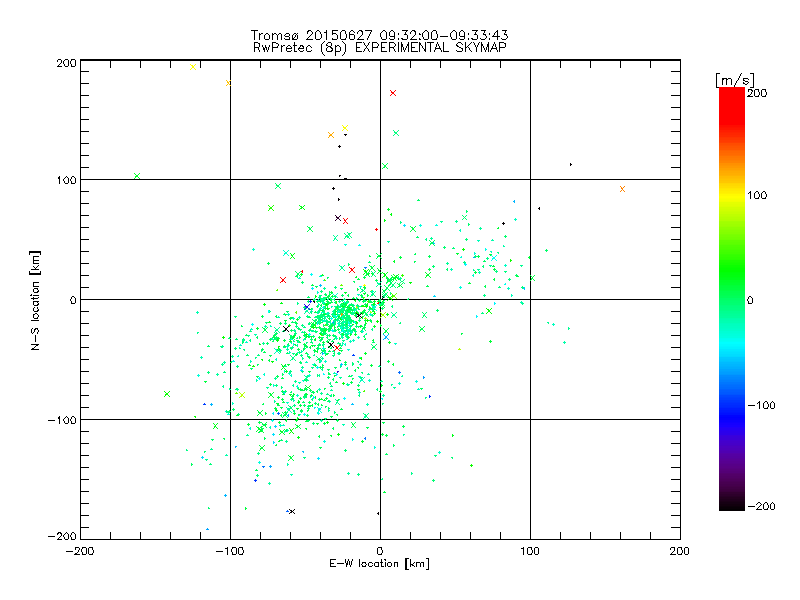
Task: Click the y-axis tick label 100
Action: click(66, 180)
